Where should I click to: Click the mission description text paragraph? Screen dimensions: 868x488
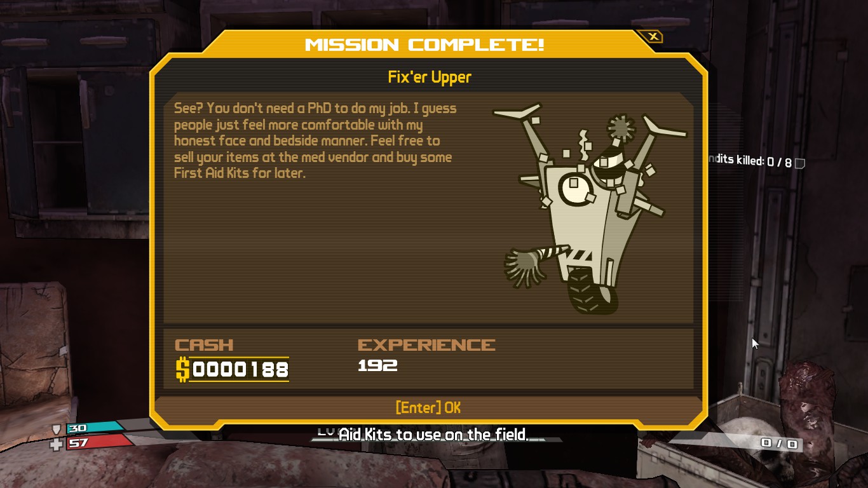(x=315, y=140)
